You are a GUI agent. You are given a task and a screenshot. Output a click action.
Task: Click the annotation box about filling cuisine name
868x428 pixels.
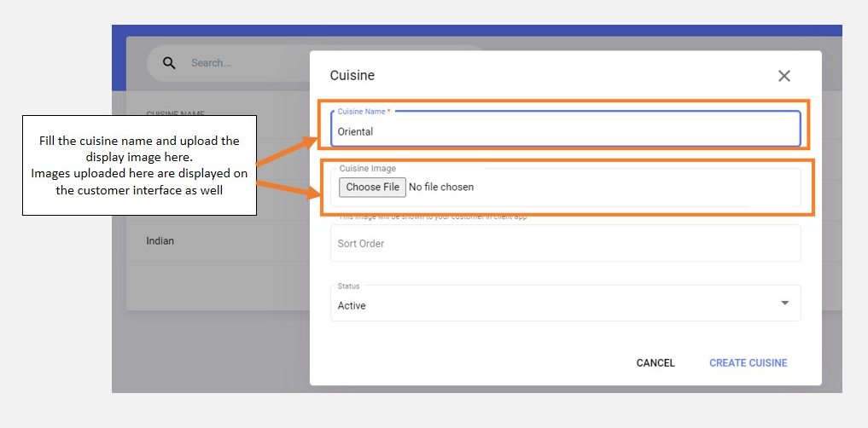[x=139, y=165]
